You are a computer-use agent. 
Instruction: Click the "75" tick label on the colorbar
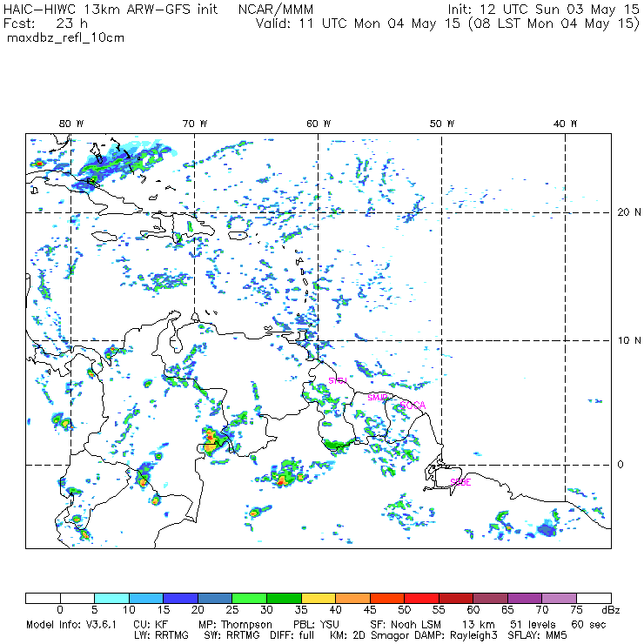(x=577, y=610)
